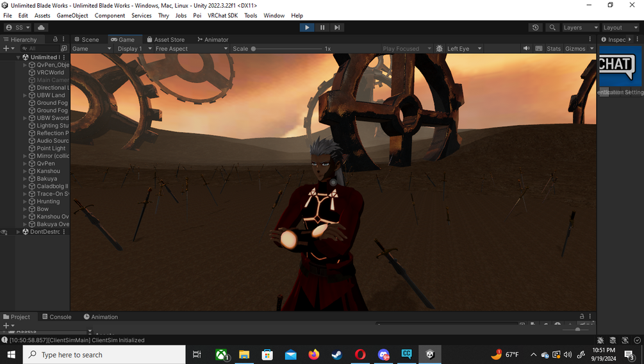Screen dimensions: 644x364
Task: Expand the Mirror (collic object
Action: (24, 156)
